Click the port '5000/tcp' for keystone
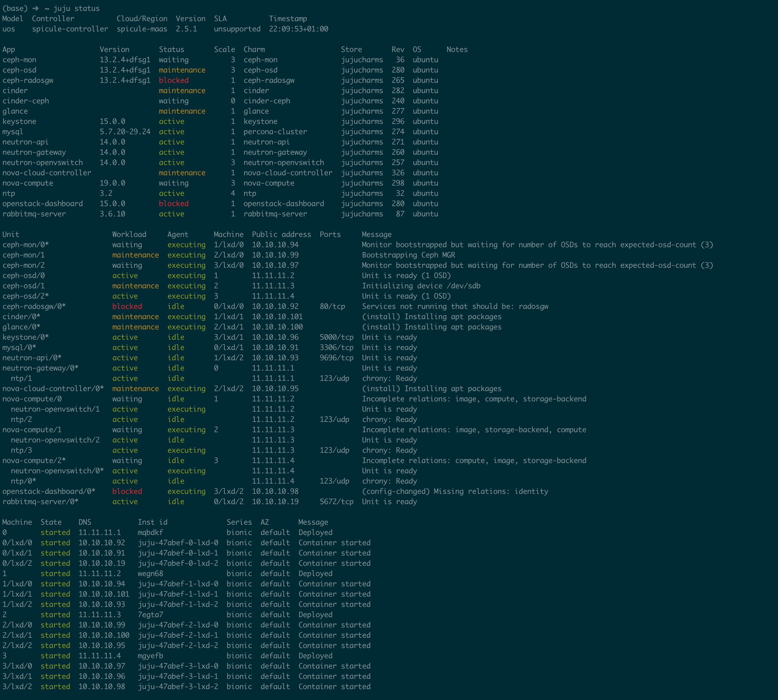The height and width of the screenshot is (700, 778). click(x=336, y=337)
